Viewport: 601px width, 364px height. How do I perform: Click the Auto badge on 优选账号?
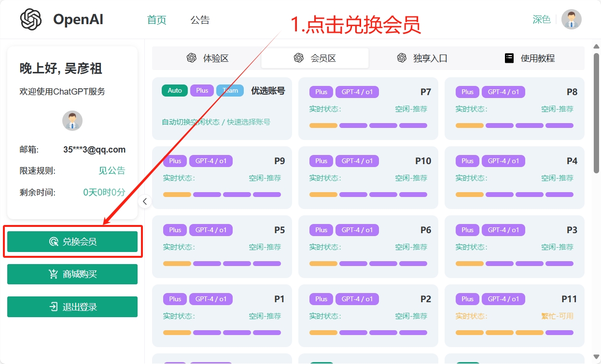coord(175,90)
